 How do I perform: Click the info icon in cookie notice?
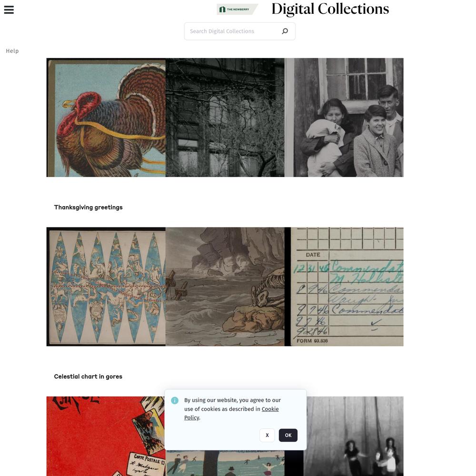pyautogui.click(x=175, y=400)
